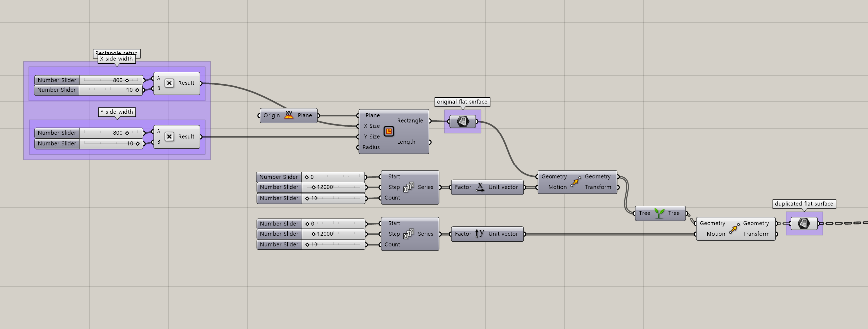868x329 pixels.
Task: Select the Unit Y vector icon
Action: point(480,234)
